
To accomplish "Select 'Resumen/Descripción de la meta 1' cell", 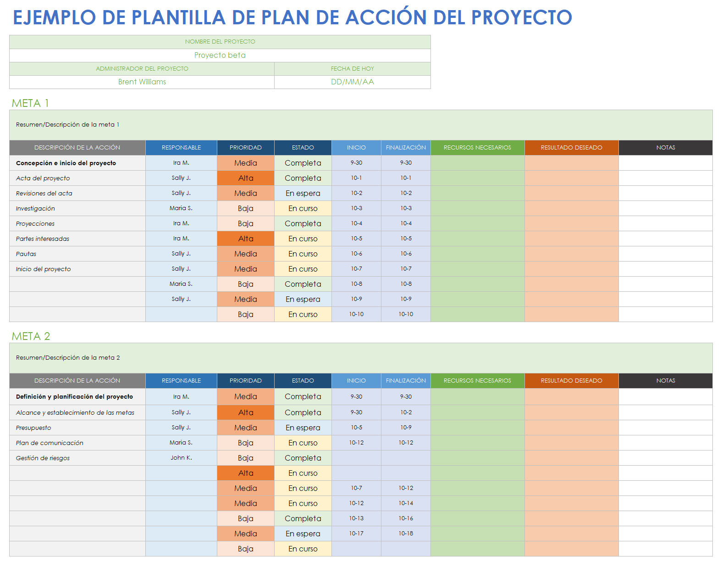I will coord(361,125).
